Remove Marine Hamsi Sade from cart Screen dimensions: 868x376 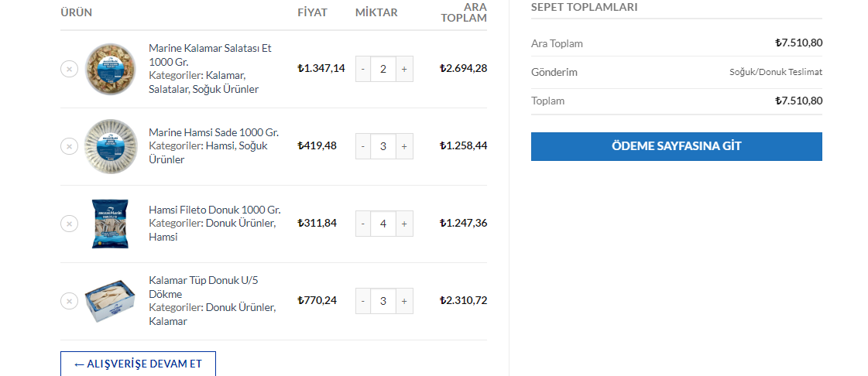point(69,145)
